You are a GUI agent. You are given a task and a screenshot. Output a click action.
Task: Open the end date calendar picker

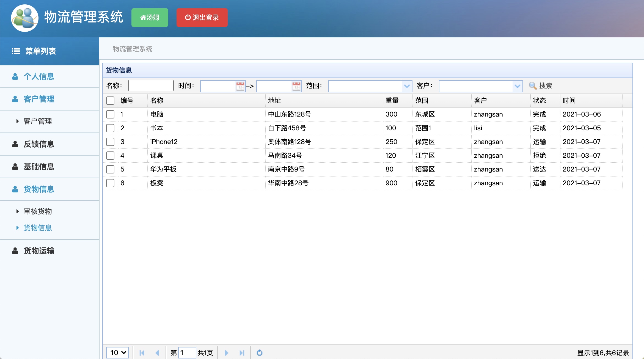click(x=296, y=85)
